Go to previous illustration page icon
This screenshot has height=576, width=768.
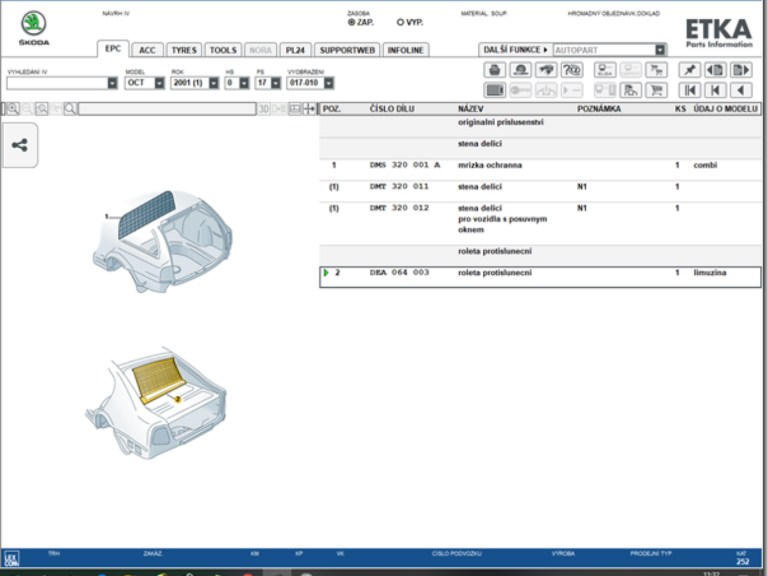coord(716,70)
